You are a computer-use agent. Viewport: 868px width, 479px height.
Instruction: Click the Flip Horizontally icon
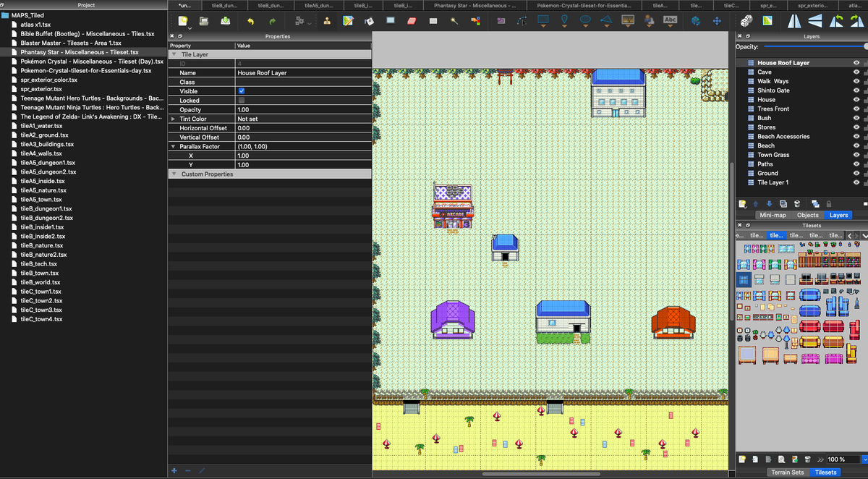pyautogui.click(x=795, y=21)
